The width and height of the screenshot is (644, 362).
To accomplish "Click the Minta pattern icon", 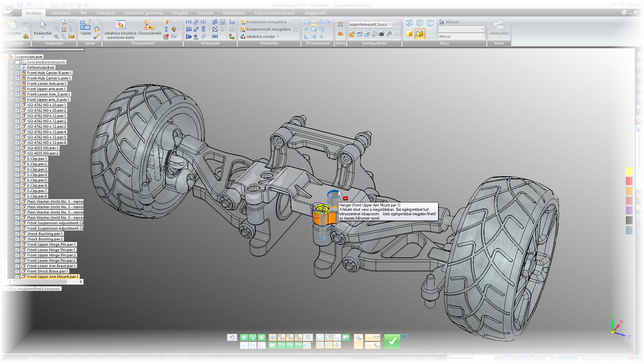I will point(340,24).
